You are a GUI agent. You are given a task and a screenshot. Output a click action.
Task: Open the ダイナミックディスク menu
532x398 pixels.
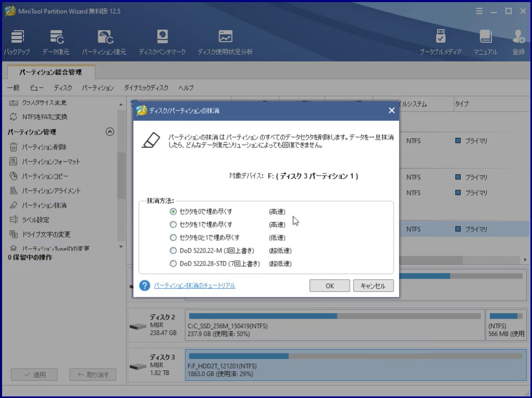(x=146, y=88)
